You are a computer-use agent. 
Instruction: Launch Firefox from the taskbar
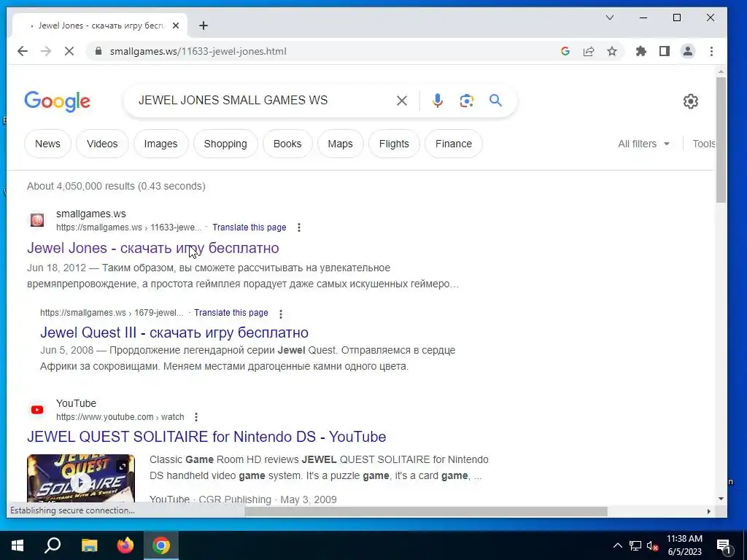125,545
